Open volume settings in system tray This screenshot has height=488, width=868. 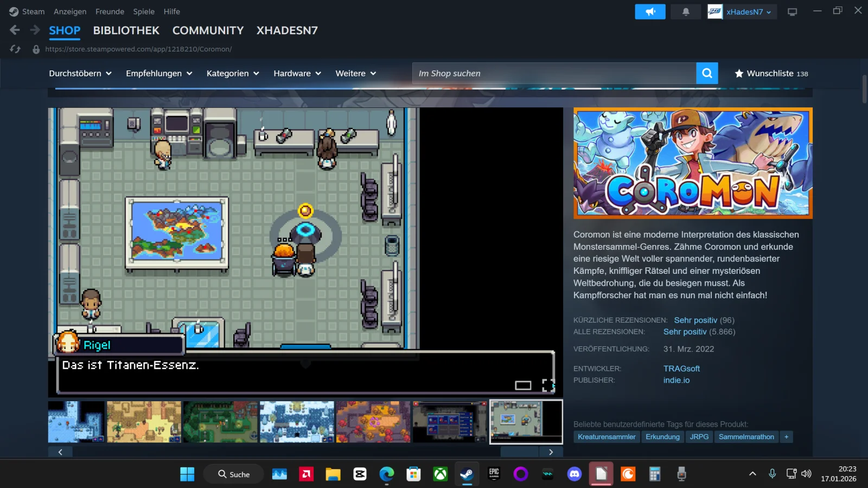pos(806,474)
